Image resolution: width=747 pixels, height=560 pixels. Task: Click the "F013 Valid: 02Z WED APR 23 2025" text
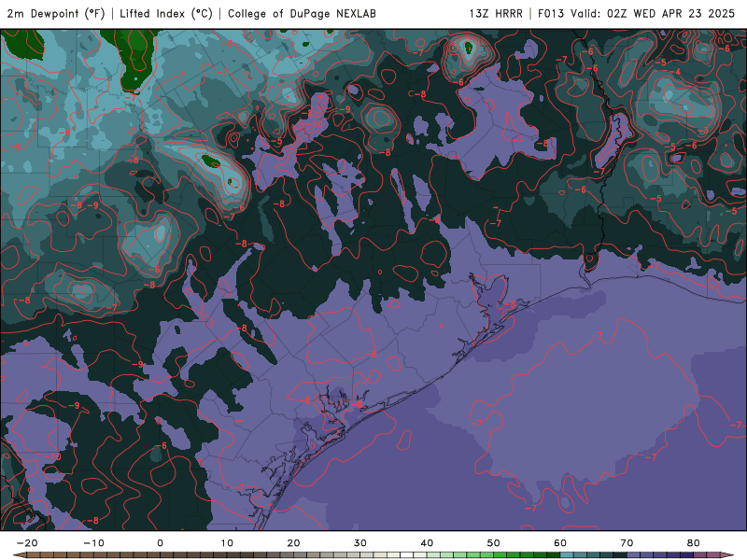637,13
